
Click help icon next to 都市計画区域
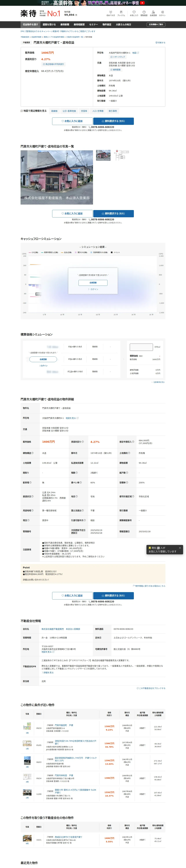click(133, 496)
